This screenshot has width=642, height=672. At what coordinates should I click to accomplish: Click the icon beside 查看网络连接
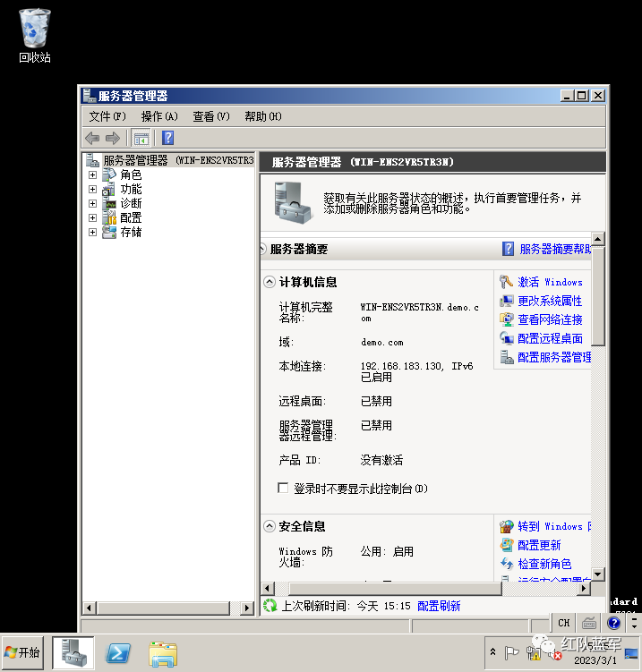[507, 319]
